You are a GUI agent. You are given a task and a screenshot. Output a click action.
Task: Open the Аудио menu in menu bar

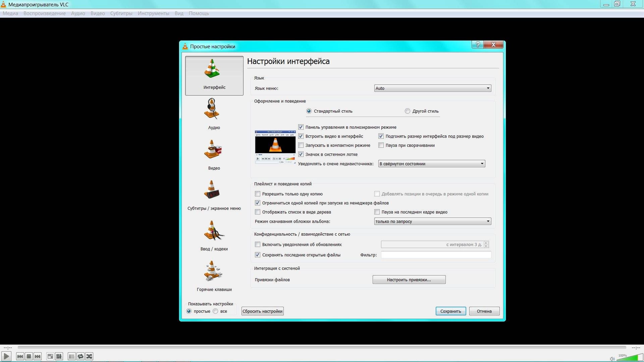[78, 13]
